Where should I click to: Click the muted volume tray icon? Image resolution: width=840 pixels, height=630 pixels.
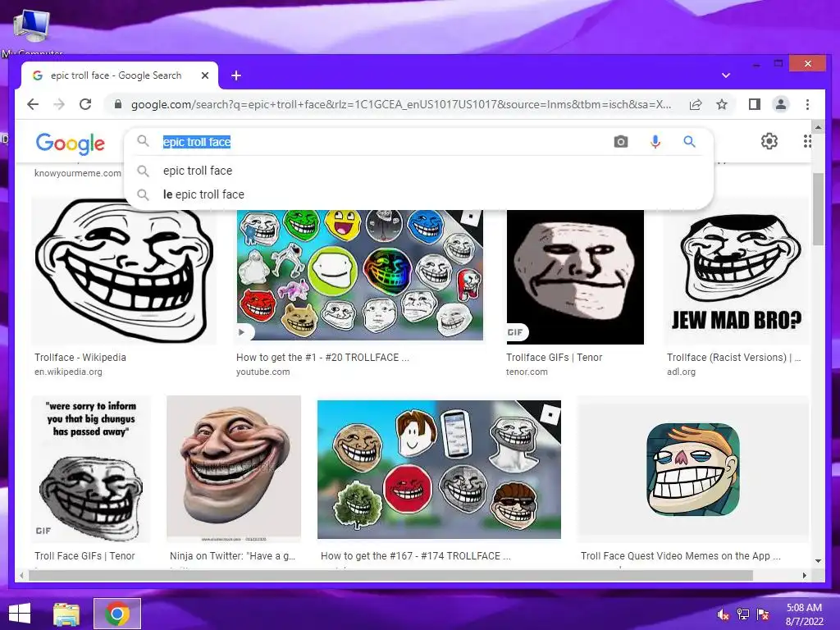pos(723,614)
